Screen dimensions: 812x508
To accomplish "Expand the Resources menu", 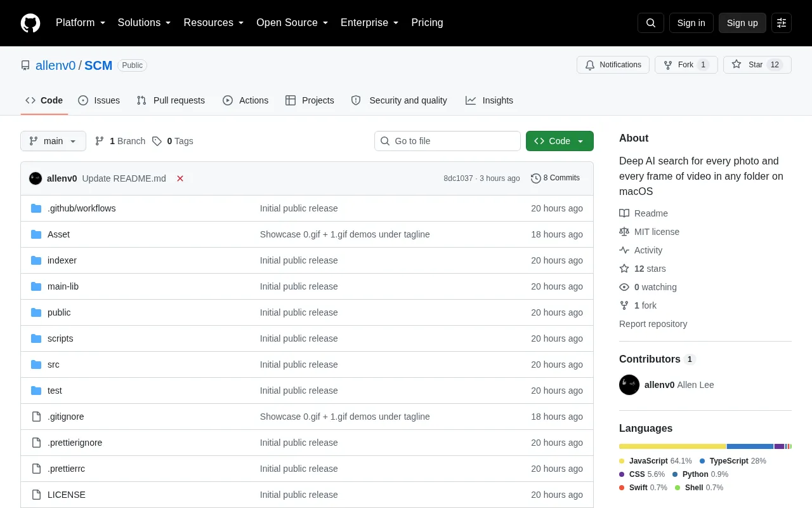I will tap(214, 23).
